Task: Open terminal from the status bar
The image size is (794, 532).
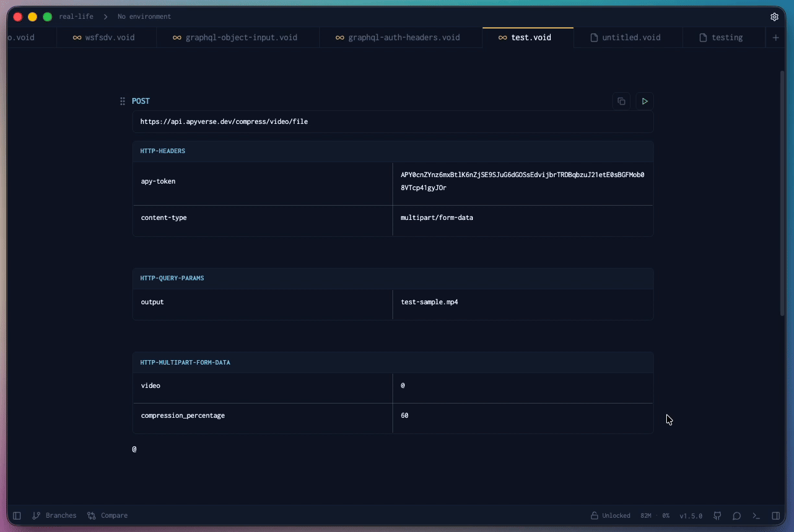Action: pyautogui.click(x=756, y=516)
